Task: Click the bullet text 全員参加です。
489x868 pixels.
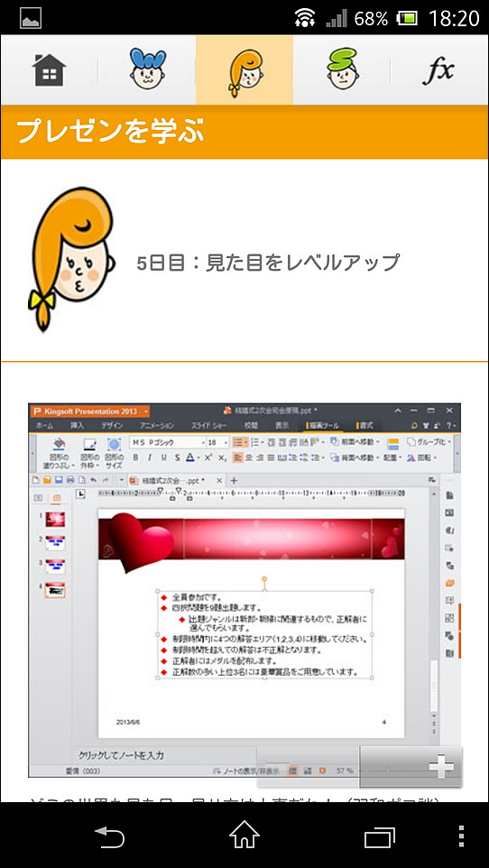Action: (x=198, y=597)
